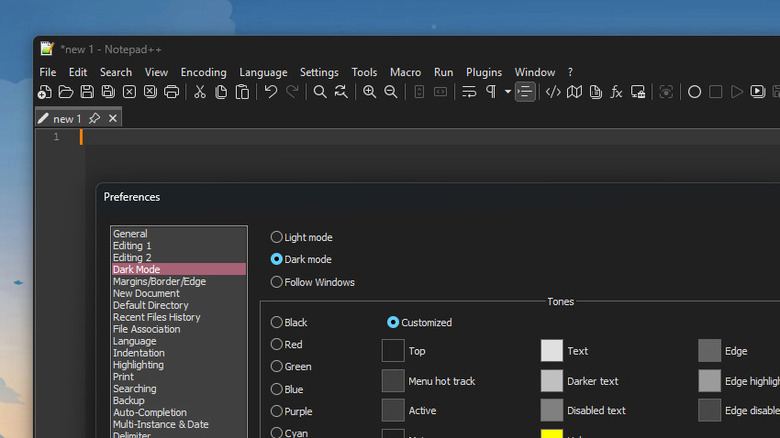Close the new 1 document tab
Viewport: 780px width, 438px height.
point(113,118)
